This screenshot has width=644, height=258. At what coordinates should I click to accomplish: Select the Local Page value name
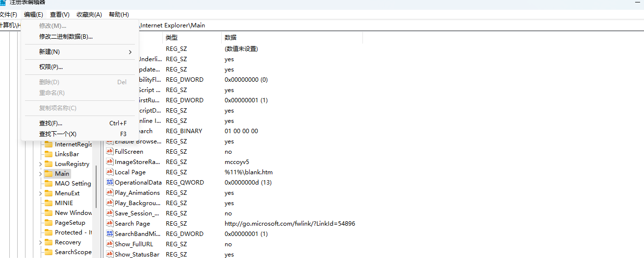130,172
